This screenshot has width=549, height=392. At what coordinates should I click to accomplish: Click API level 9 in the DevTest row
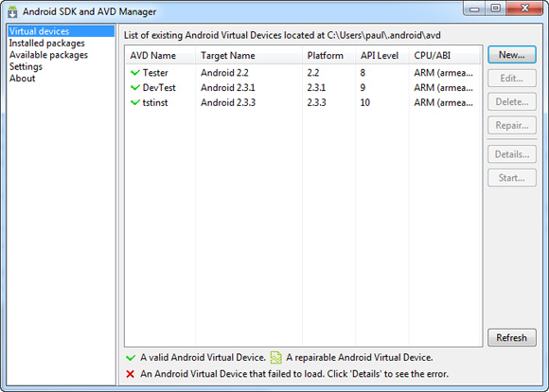click(363, 87)
